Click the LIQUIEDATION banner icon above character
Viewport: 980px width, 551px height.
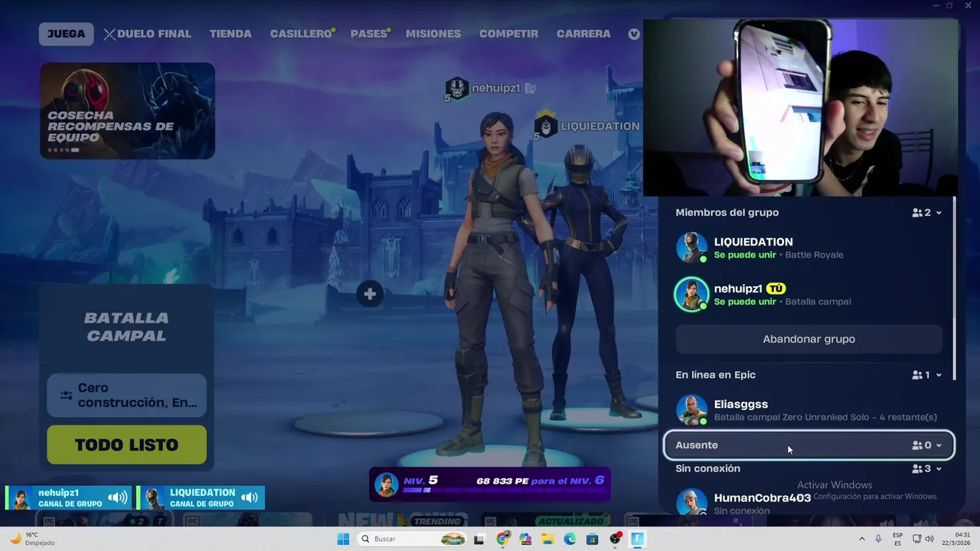click(545, 125)
